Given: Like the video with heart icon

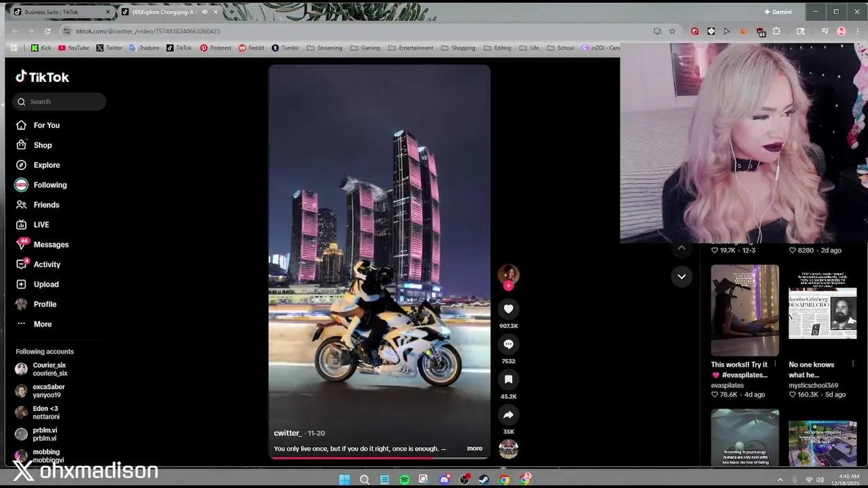Looking at the screenshot, I should click(509, 309).
